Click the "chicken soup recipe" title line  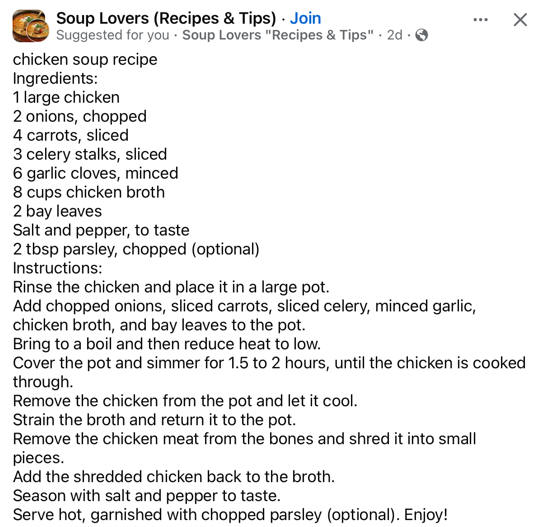pyautogui.click(x=85, y=60)
